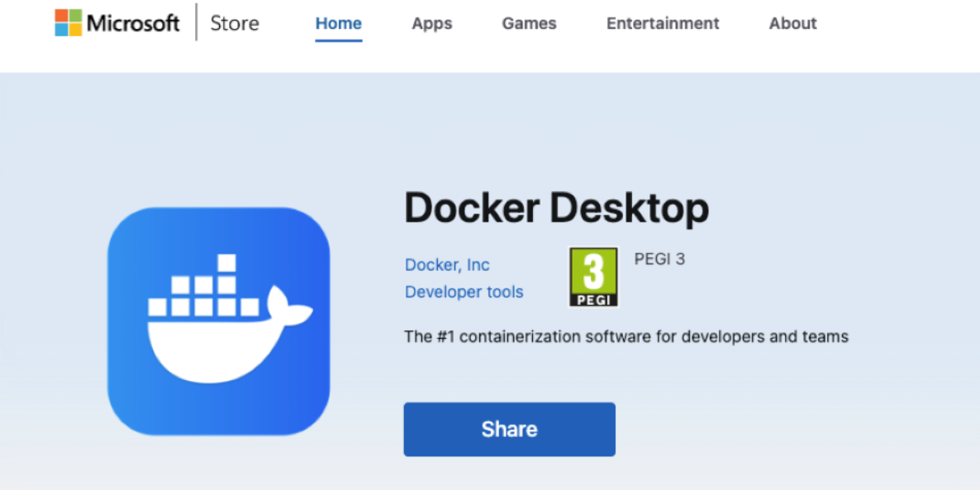Click the Docker Desktop title heading
980x490 pixels.
(556, 207)
